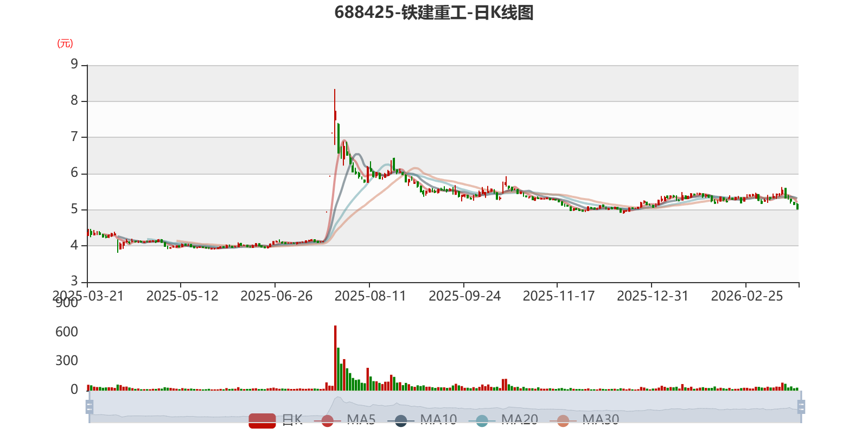Click the 2025-06-26 date label

(x=276, y=296)
